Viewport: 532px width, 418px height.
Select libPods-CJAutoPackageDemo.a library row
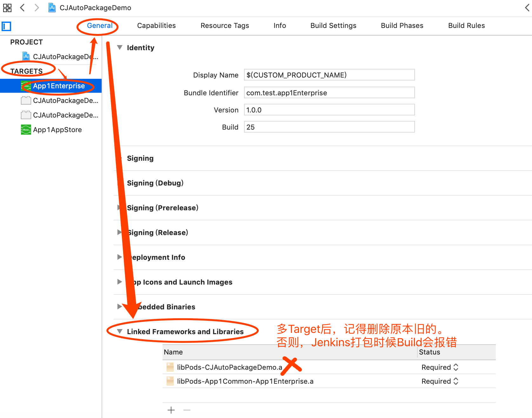(329, 367)
